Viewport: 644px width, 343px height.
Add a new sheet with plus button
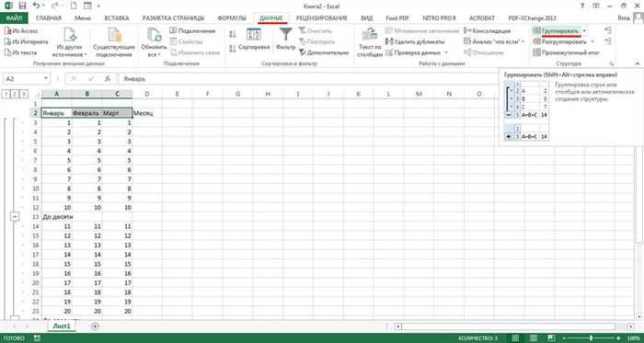pos(96,326)
